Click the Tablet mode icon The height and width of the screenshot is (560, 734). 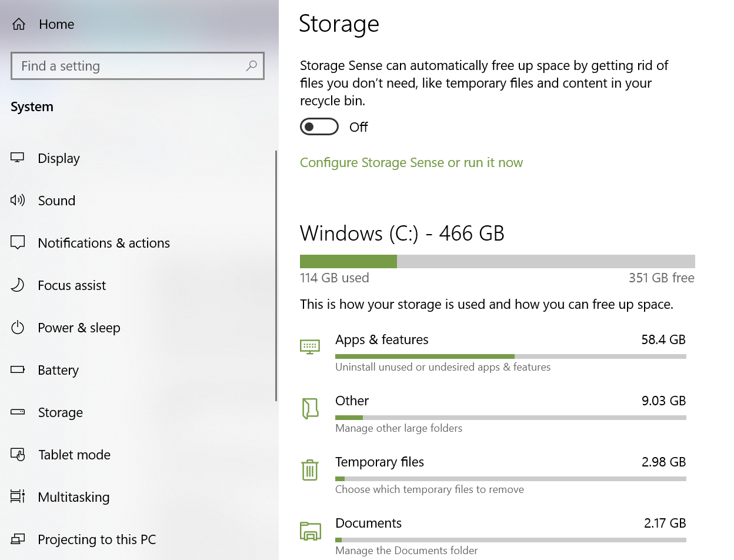17,454
